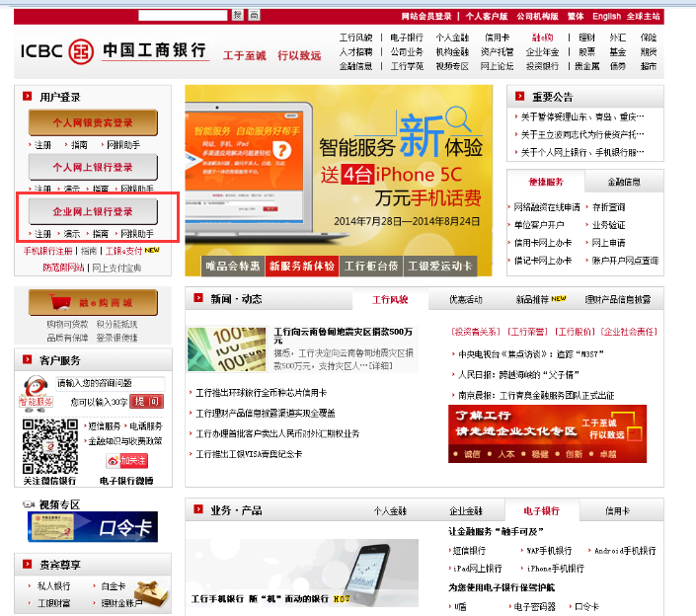Select the 信用卡 tab in 业务·产品
Image resolution: width=696 pixels, height=616 pixels.
[x=617, y=510]
